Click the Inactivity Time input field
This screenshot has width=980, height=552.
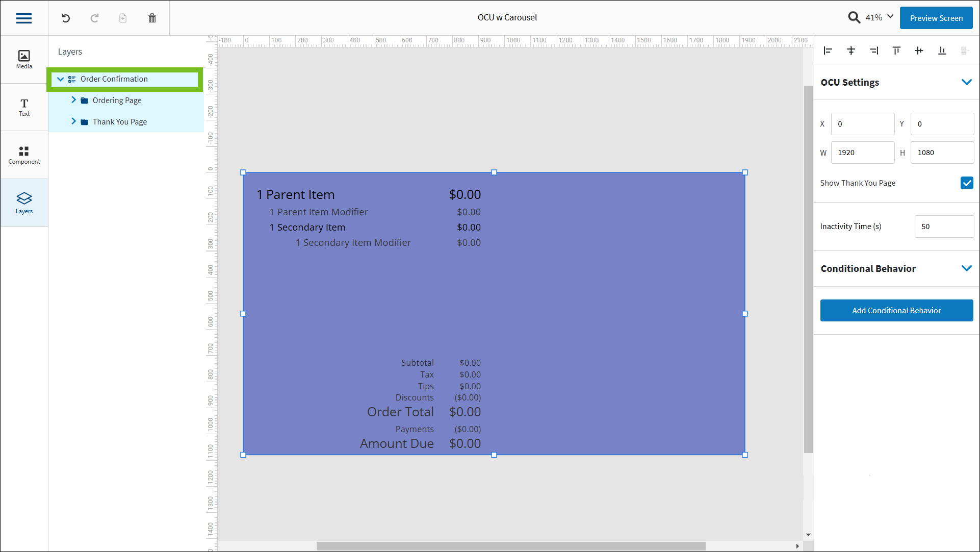tap(943, 227)
